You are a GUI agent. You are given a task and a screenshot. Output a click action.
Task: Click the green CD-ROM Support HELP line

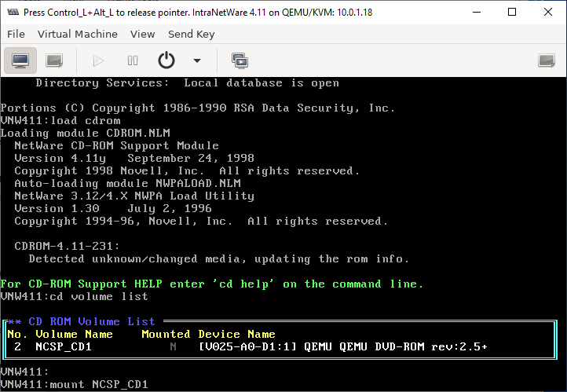pyautogui.click(x=211, y=284)
